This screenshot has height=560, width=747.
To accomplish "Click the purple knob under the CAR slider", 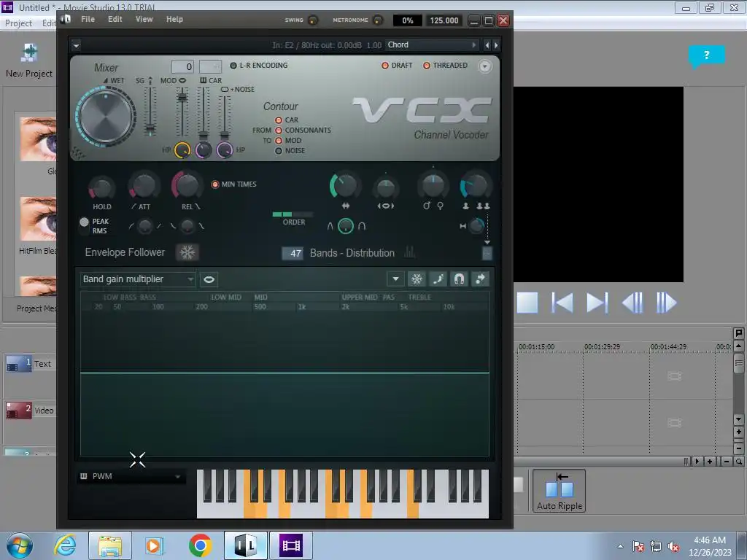I will [x=204, y=150].
